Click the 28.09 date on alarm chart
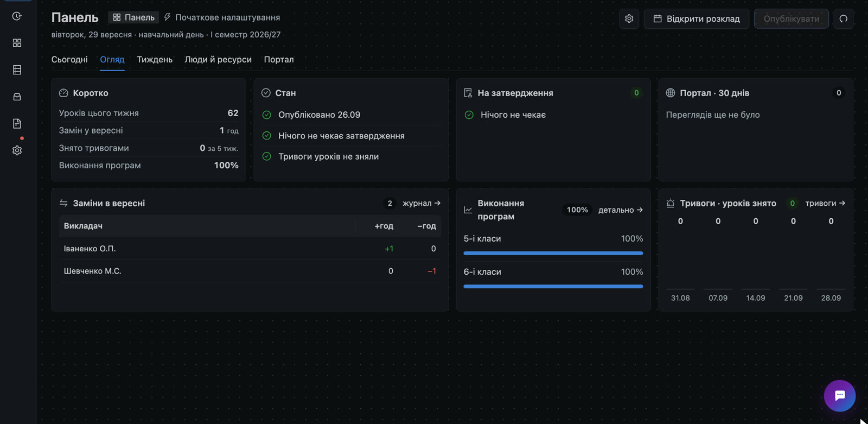Image resolution: width=868 pixels, height=424 pixels. (x=831, y=298)
